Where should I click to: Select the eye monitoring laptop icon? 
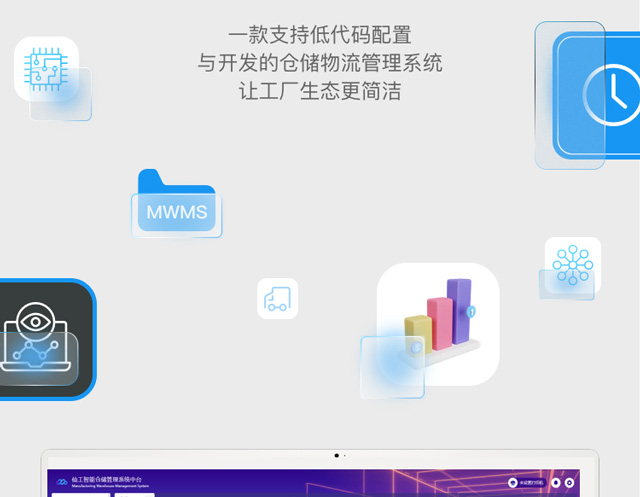click(x=40, y=338)
